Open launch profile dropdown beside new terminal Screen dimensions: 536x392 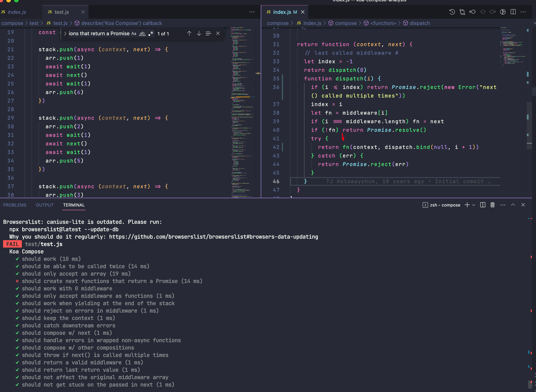[x=473, y=205]
